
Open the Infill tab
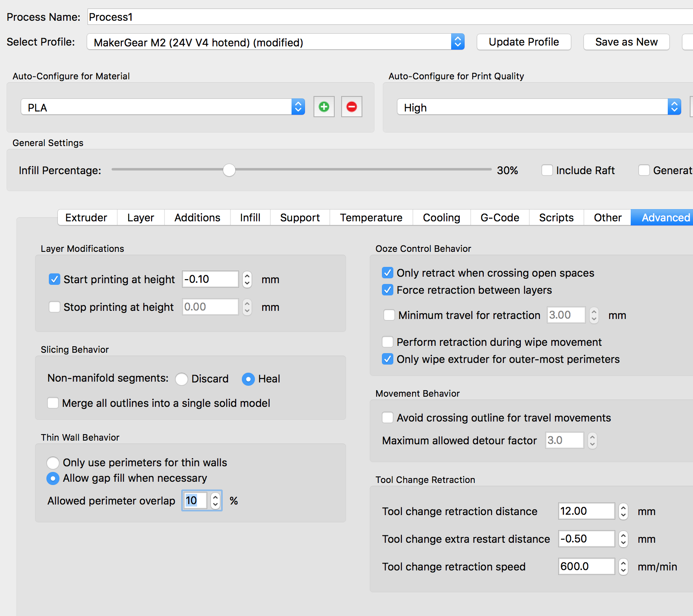tap(250, 218)
